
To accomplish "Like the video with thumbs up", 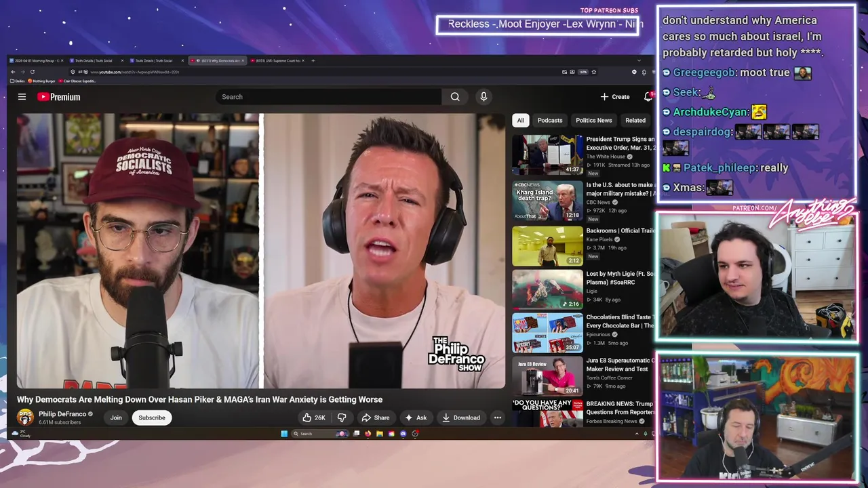I will tap(313, 418).
